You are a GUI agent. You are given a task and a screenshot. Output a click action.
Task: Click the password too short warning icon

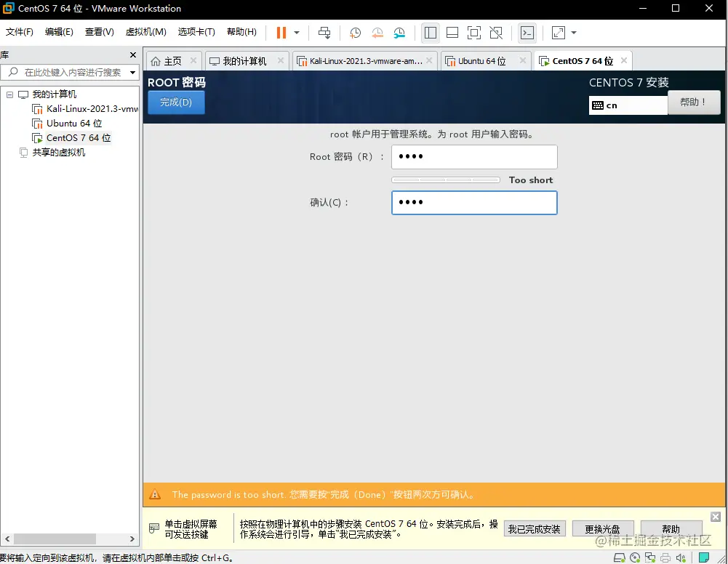155,494
